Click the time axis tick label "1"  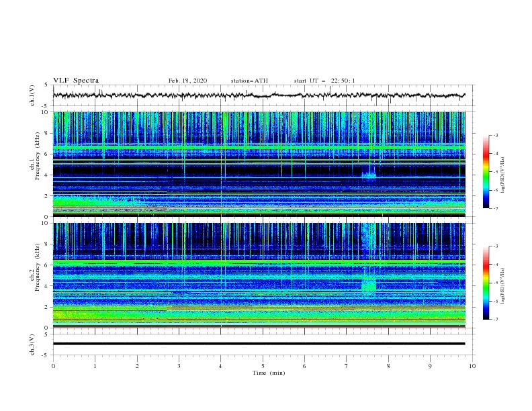coord(95,366)
